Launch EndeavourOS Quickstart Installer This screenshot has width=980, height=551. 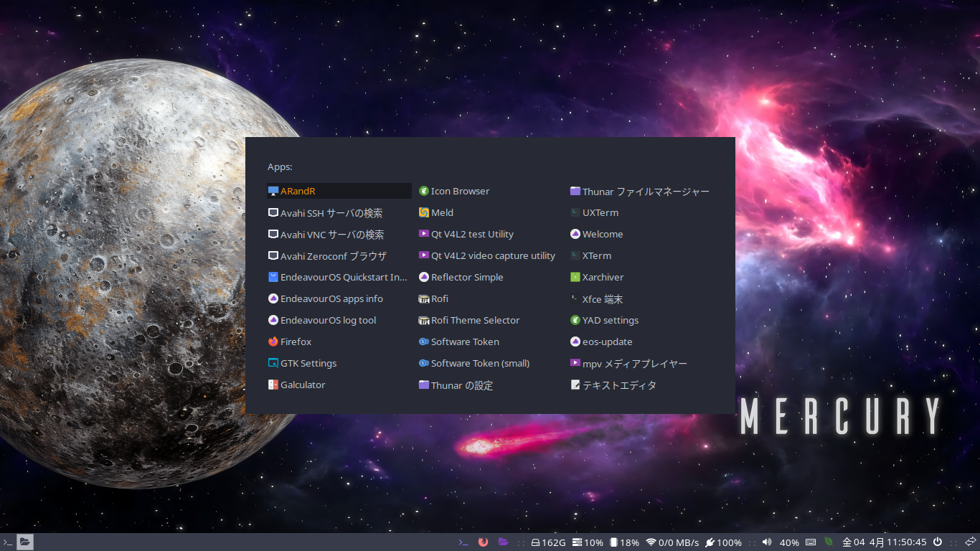(x=337, y=277)
